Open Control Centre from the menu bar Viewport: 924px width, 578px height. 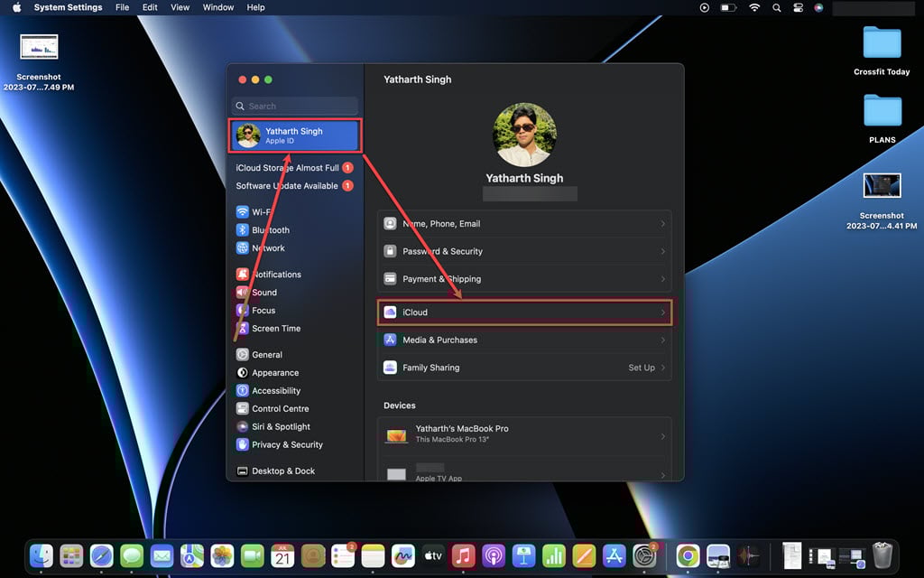[x=798, y=7]
